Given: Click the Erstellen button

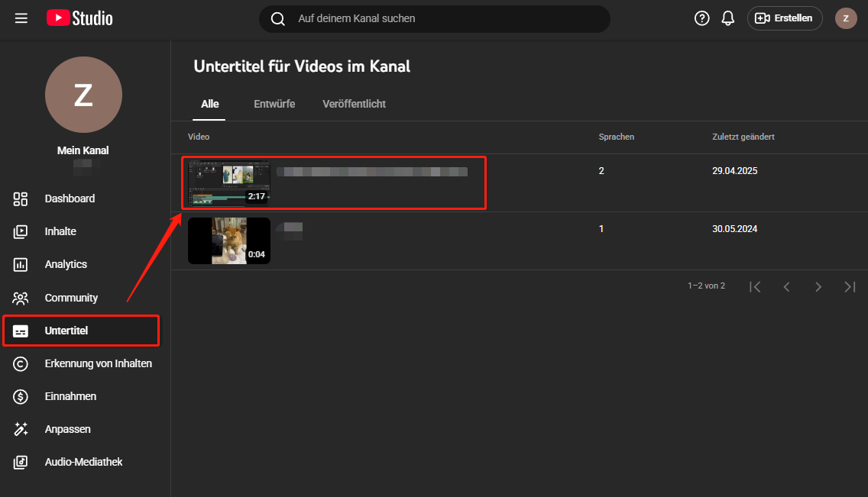Looking at the screenshot, I should pyautogui.click(x=785, y=18).
